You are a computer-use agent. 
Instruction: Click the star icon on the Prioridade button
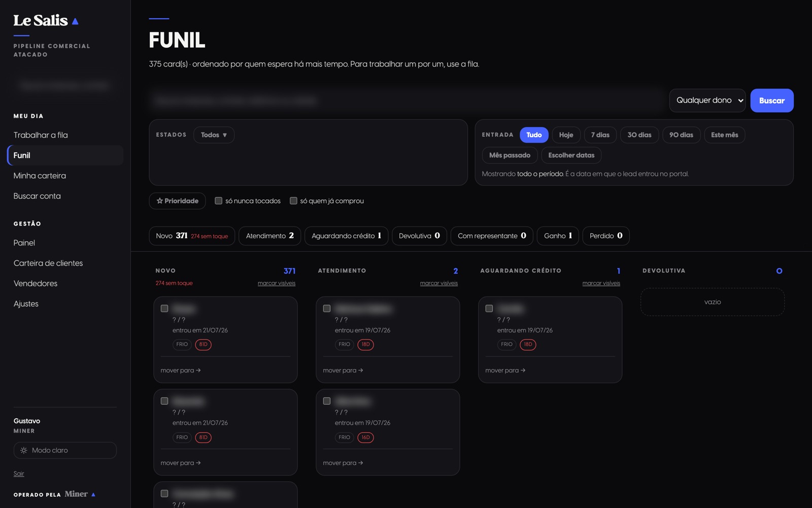click(160, 201)
